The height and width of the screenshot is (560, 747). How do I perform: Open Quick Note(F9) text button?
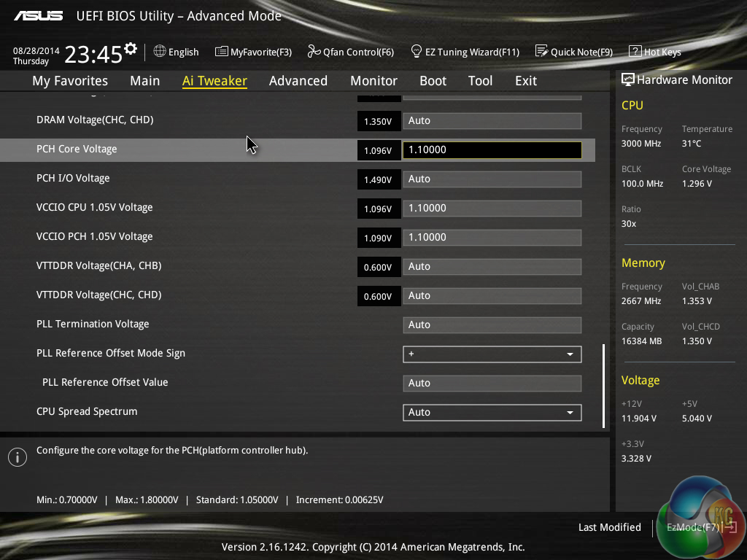pos(581,52)
